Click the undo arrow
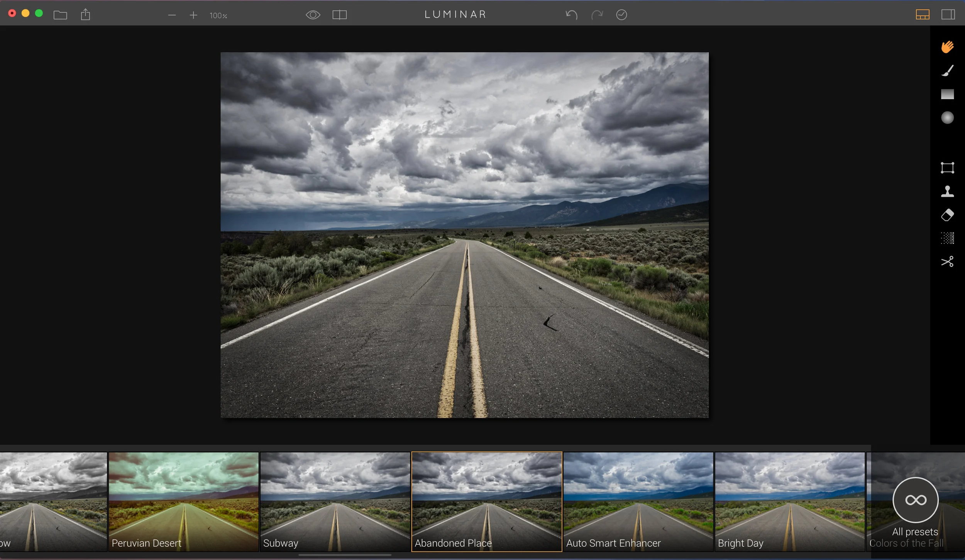The image size is (965, 560). (x=571, y=15)
